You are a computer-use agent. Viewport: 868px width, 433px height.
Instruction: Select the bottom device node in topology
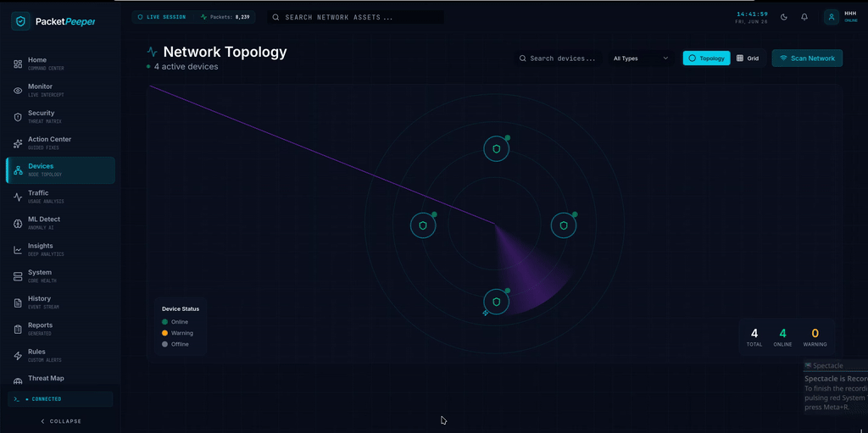[x=497, y=302]
